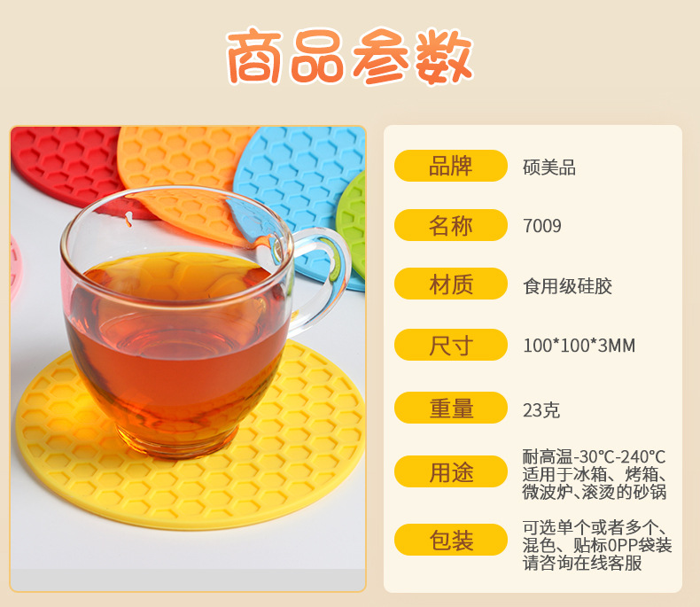Screen dimensions: 700x607
Task: Click the weight value 23克
Action: 541,410
